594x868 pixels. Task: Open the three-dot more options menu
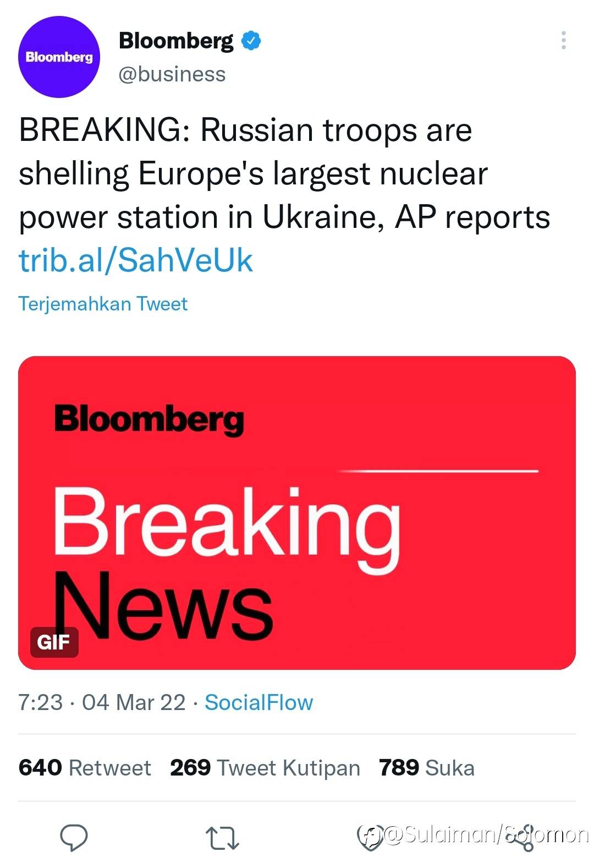pyautogui.click(x=563, y=40)
